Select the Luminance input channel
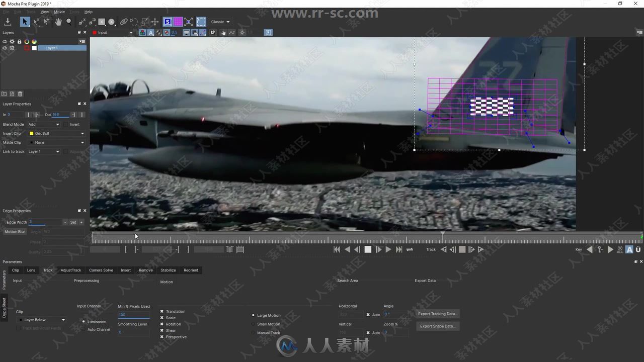The height and width of the screenshot is (362, 644). pyautogui.click(x=84, y=322)
